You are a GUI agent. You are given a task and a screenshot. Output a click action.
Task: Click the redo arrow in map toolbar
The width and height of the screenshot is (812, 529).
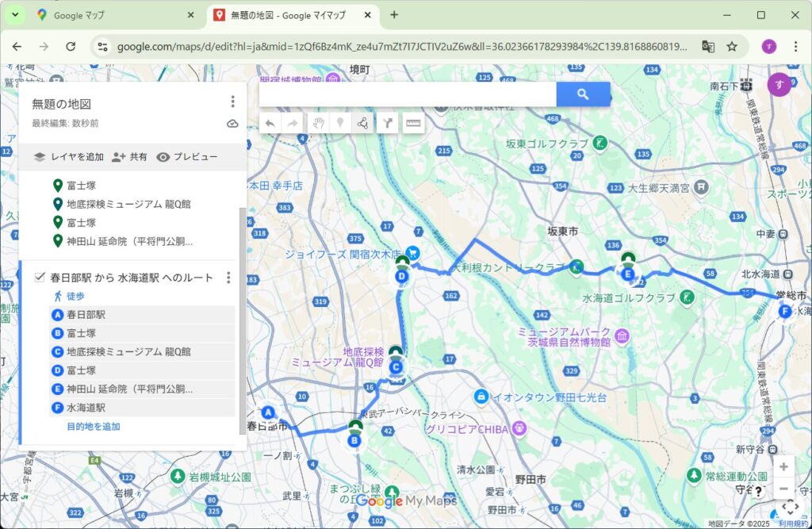click(x=293, y=123)
